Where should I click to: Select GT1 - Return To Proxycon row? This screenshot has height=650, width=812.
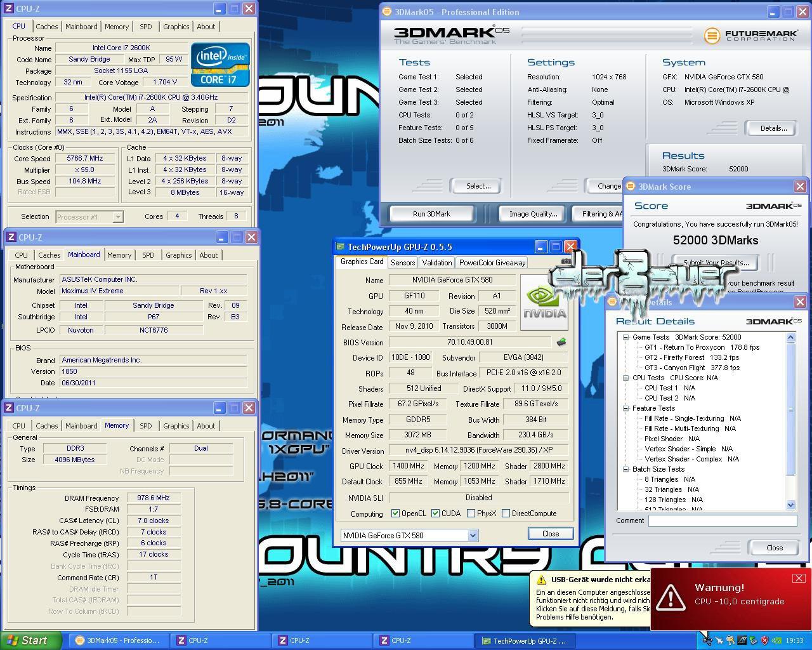tap(702, 347)
